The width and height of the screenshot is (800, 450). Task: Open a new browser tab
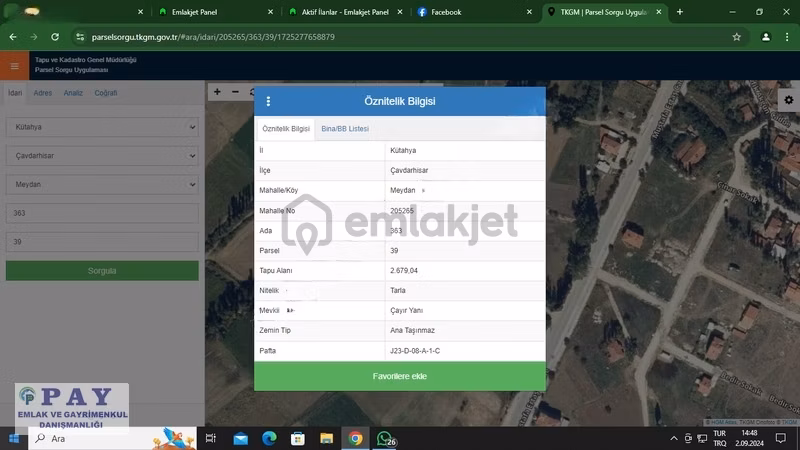pyautogui.click(x=680, y=12)
